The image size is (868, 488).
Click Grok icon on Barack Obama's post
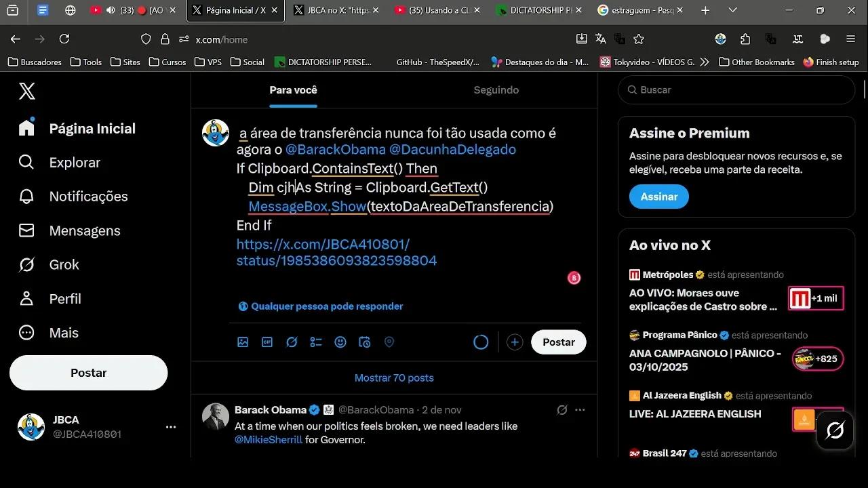click(x=562, y=410)
